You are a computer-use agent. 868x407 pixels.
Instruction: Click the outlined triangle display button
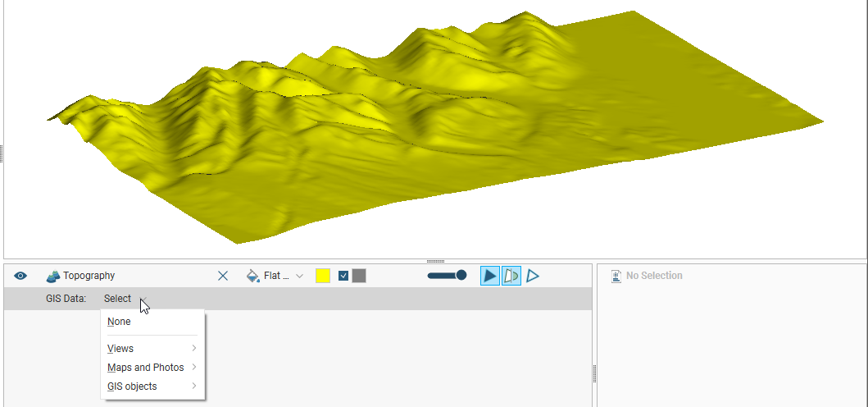click(x=533, y=276)
